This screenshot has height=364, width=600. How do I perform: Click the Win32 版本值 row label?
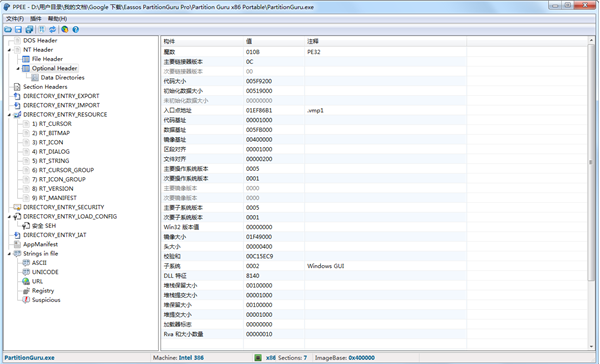[x=181, y=227]
